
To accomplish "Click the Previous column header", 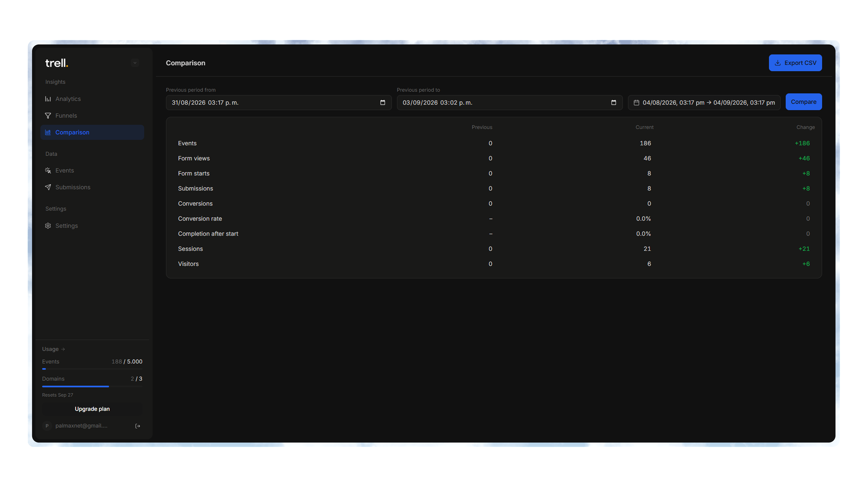I will pos(482,127).
